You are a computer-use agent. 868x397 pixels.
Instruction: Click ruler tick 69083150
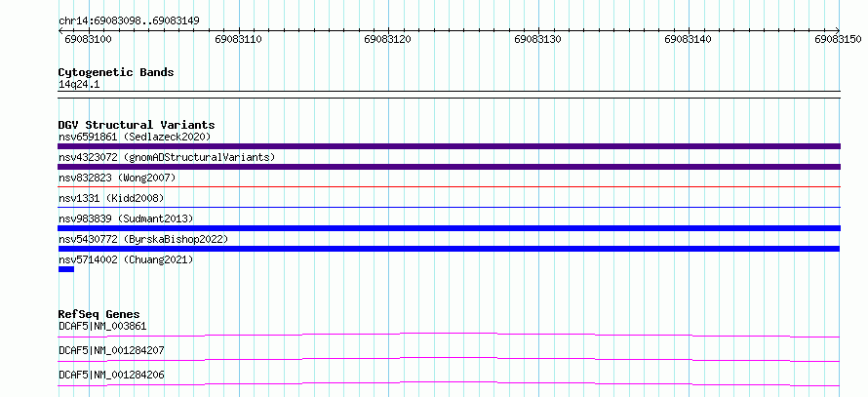(x=838, y=39)
